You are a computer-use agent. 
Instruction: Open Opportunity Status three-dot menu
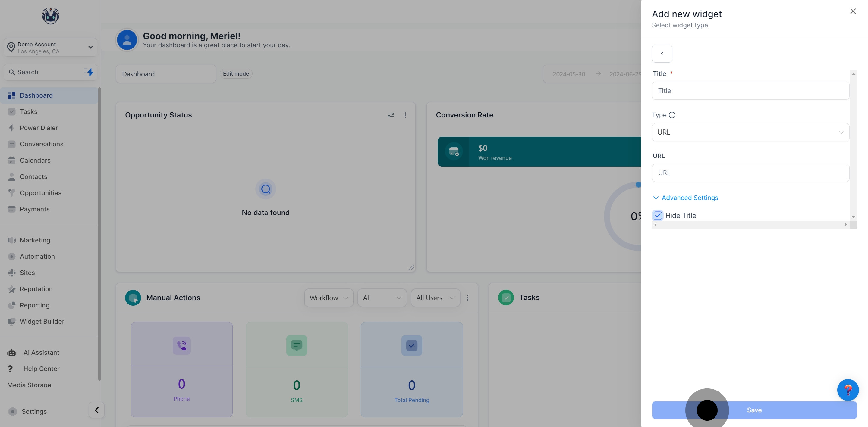click(405, 115)
